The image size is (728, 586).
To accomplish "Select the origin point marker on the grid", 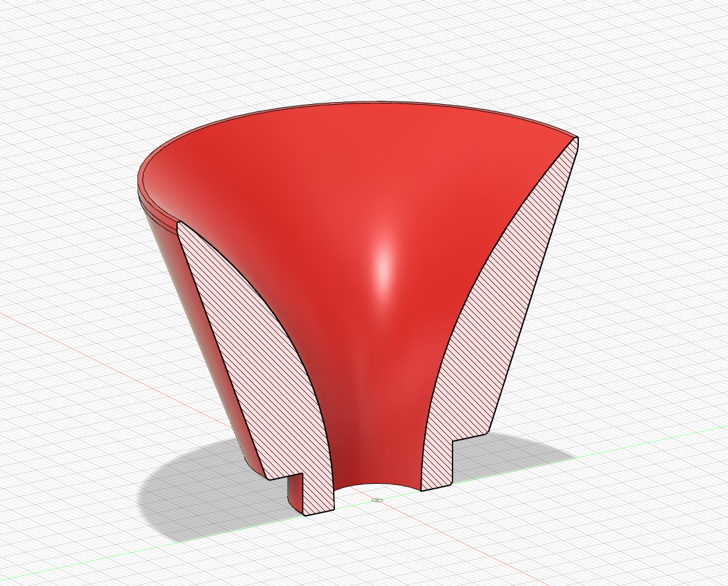I will click(x=376, y=499).
